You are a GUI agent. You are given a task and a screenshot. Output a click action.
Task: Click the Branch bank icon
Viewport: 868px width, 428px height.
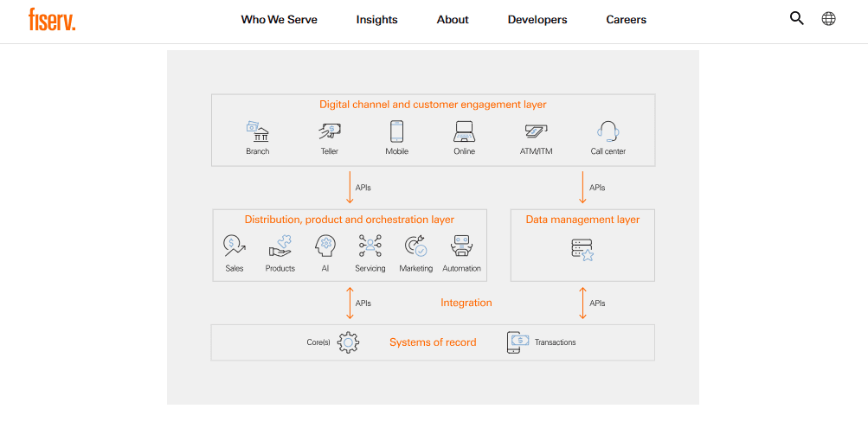(257, 132)
